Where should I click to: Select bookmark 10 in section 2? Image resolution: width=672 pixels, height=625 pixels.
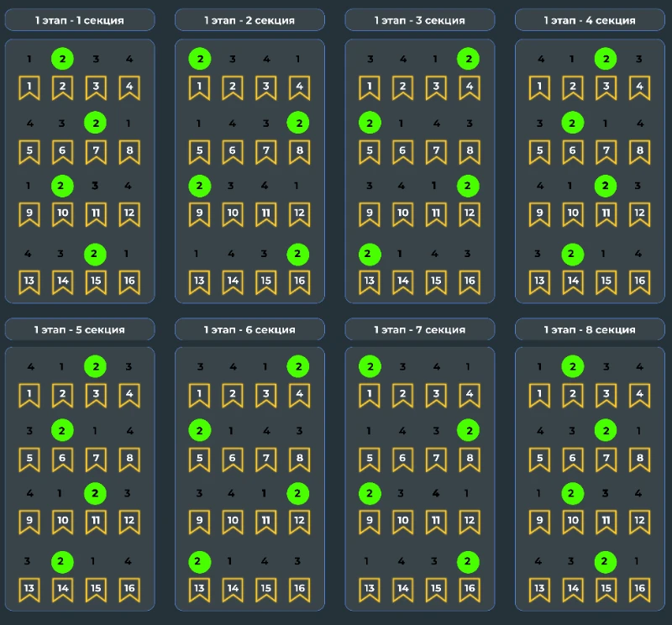coord(233,214)
